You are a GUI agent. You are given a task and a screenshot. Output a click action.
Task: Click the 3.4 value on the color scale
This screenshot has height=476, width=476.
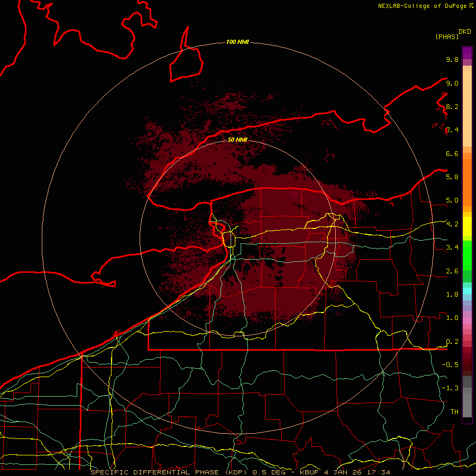pos(452,248)
